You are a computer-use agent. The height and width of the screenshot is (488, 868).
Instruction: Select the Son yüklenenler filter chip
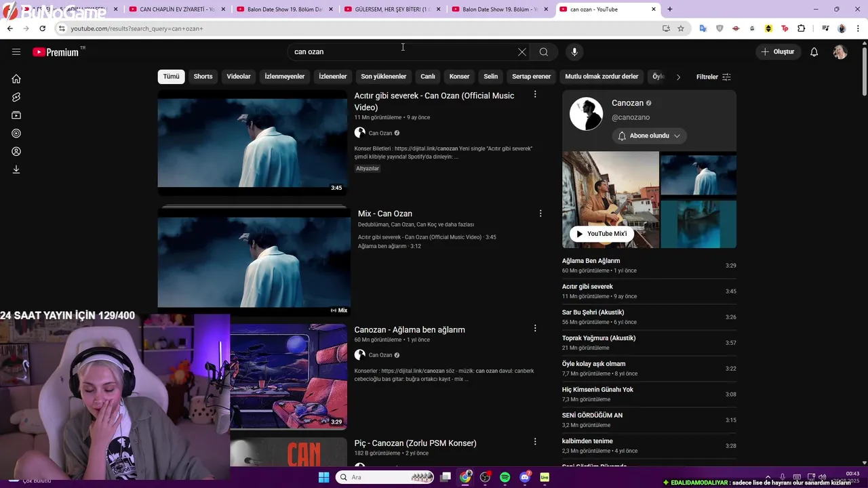coord(383,77)
